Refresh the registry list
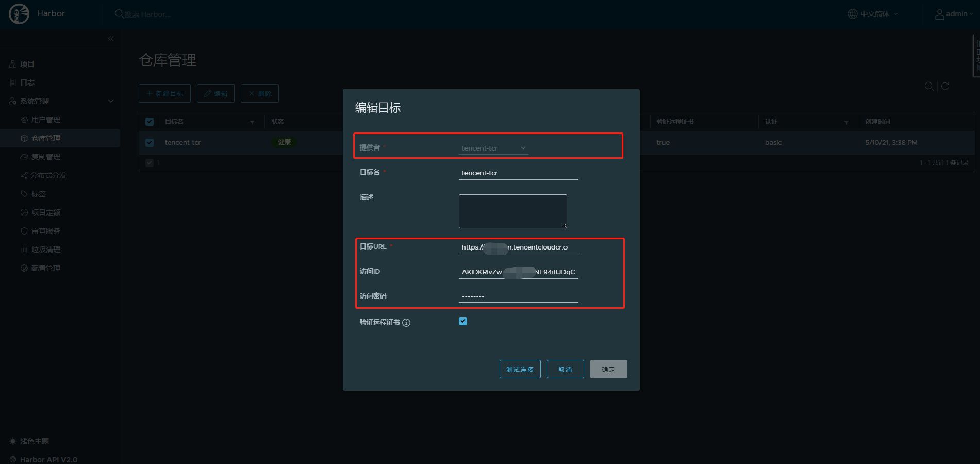The width and height of the screenshot is (980, 464). [x=945, y=86]
